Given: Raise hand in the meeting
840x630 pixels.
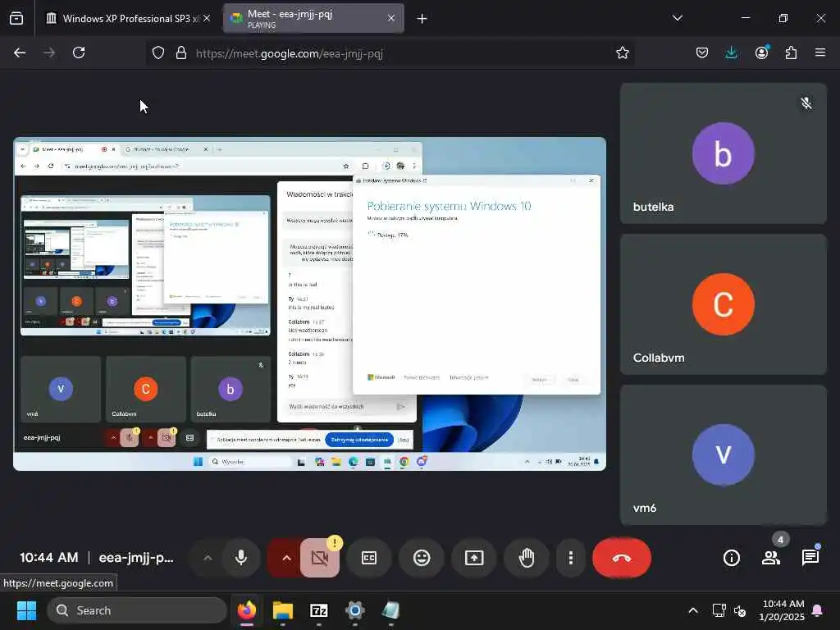Looking at the screenshot, I should click(527, 558).
